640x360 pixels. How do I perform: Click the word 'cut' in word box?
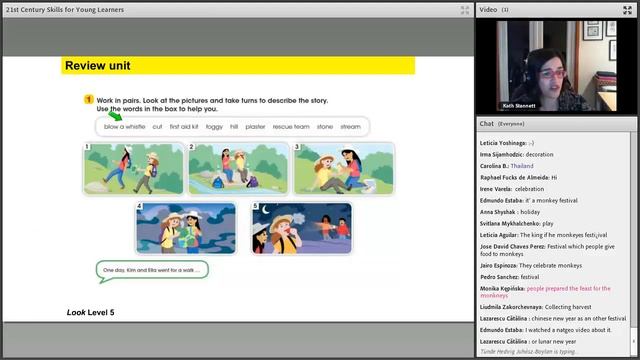(x=157, y=127)
